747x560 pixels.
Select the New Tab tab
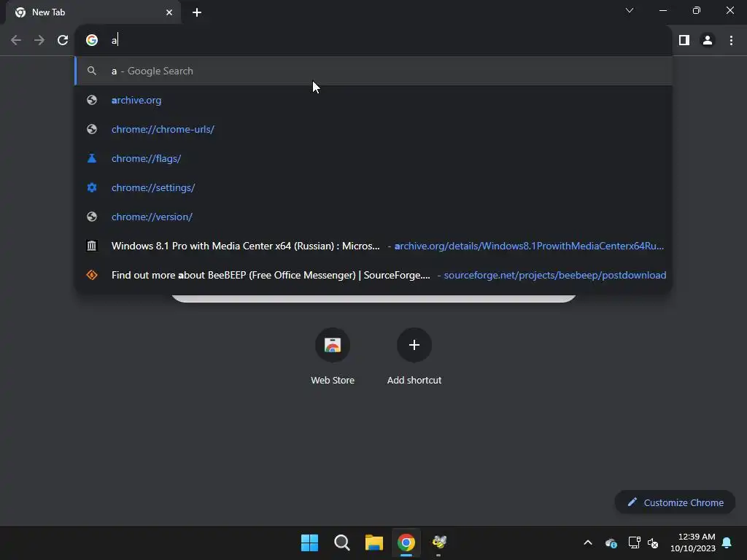pyautogui.click(x=93, y=12)
